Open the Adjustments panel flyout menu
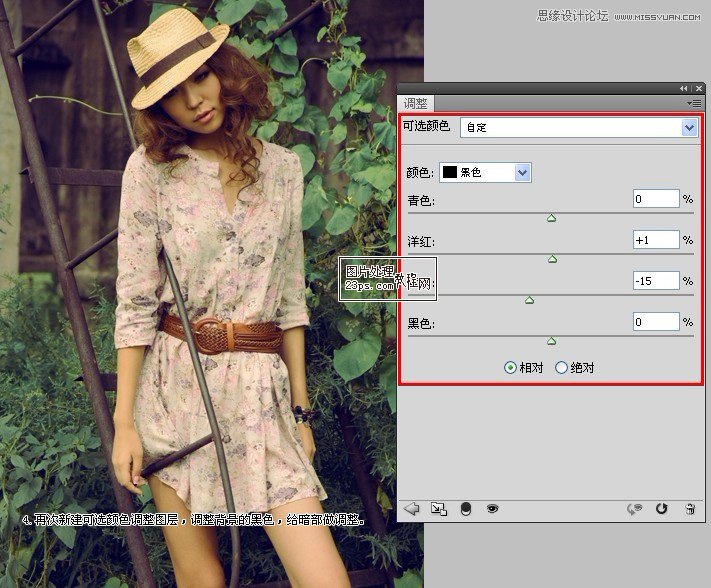The width and height of the screenshot is (711, 588). pos(695,104)
